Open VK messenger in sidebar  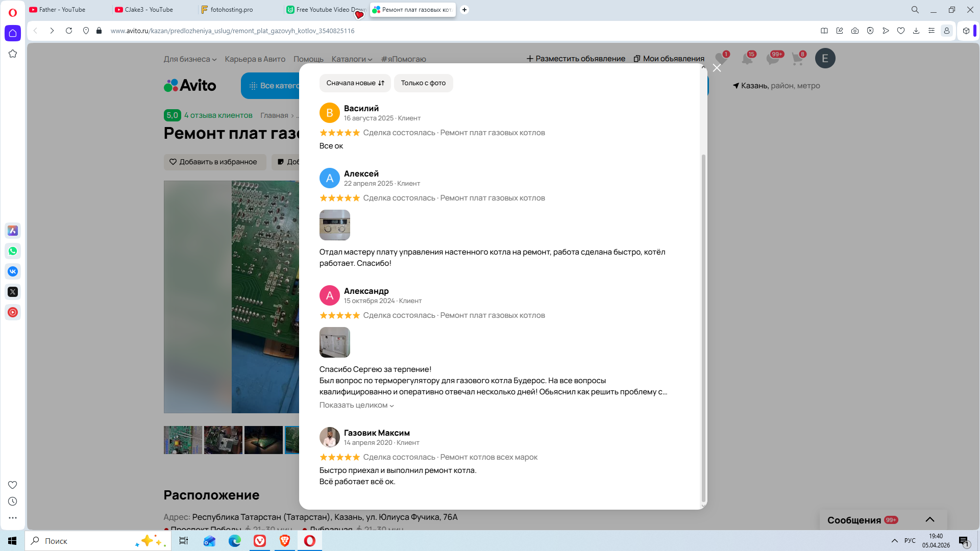[13, 271]
